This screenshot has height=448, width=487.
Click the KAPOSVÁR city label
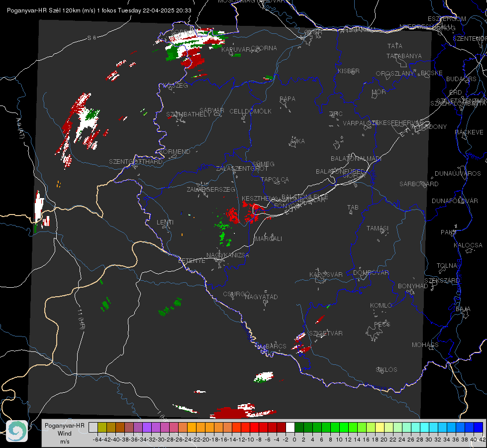pyautogui.click(x=326, y=274)
